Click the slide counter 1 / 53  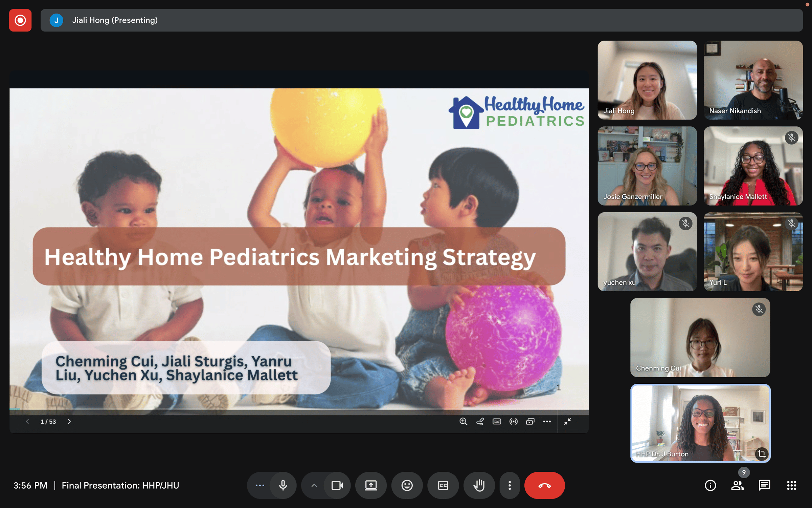point(48,422)
